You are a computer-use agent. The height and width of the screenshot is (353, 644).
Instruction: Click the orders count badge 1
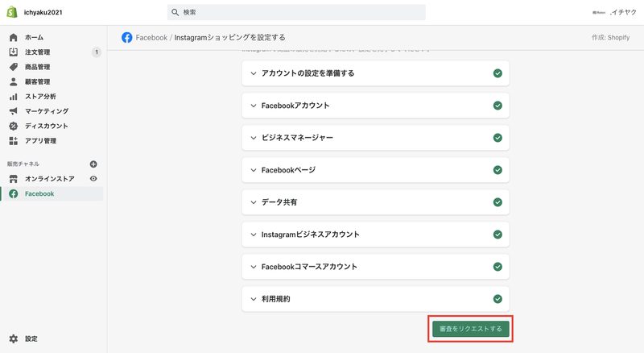(97, 52)
